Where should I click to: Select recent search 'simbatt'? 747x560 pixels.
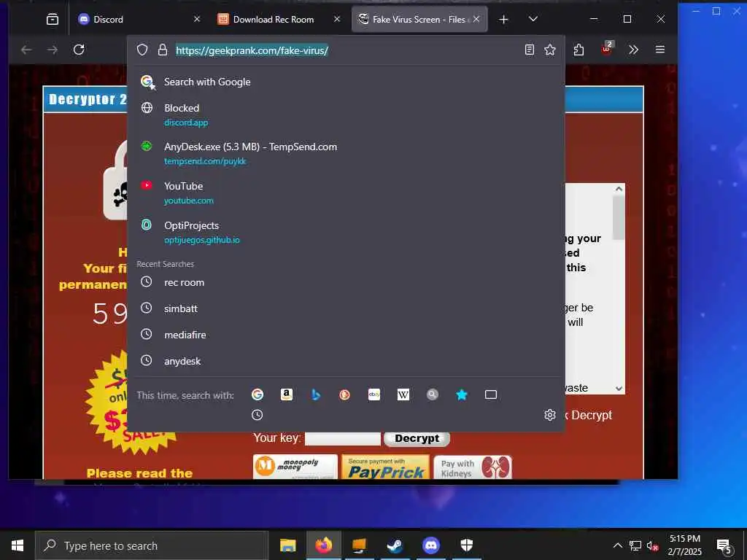tap(347, 308)
